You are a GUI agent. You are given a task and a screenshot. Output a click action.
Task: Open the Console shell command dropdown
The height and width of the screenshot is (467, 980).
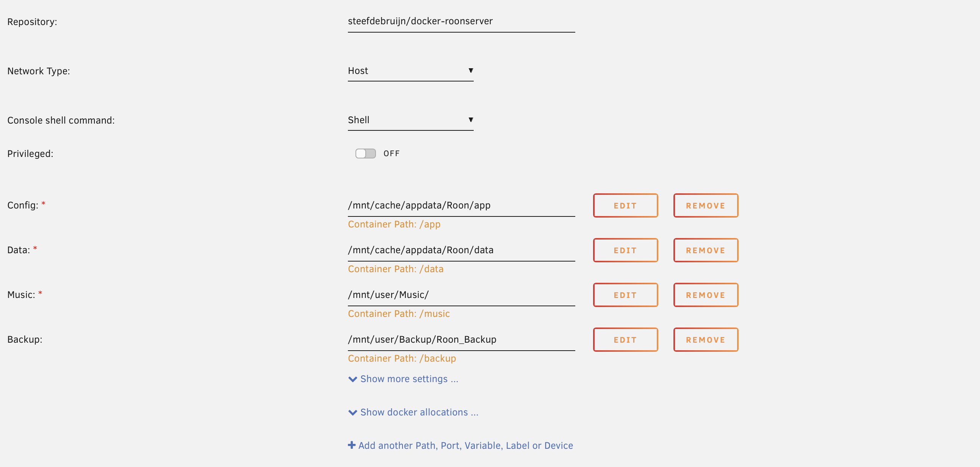pyautogui.click(x=410, y=120)
